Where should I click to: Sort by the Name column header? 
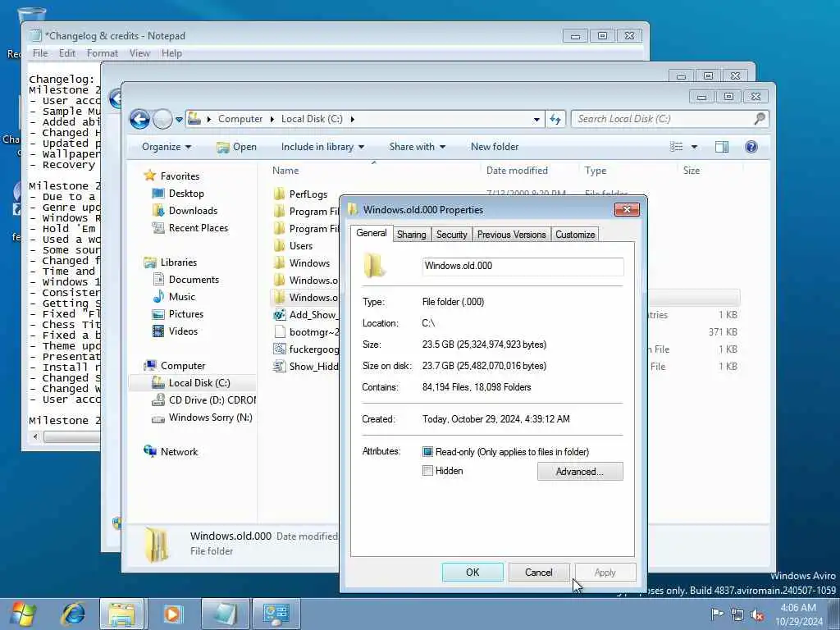click(x=285, y=171)
